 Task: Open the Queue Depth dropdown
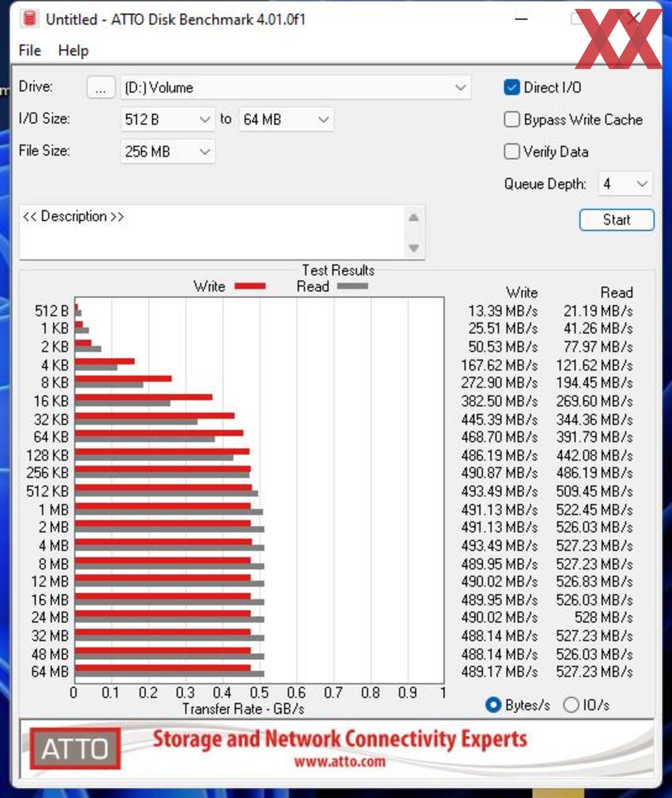tap(625, 184)
